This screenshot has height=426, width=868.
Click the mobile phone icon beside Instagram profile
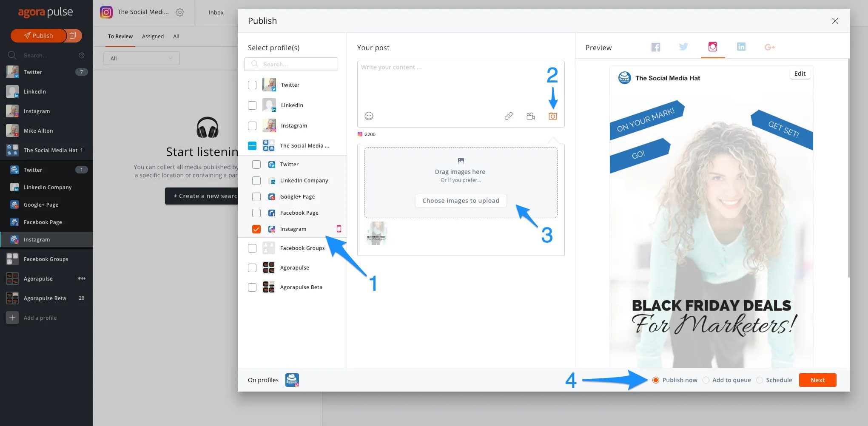339,229
